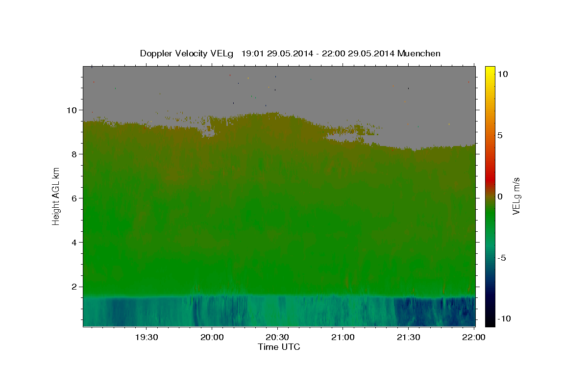Click the '21:30' time tick label

coord(408,337)
